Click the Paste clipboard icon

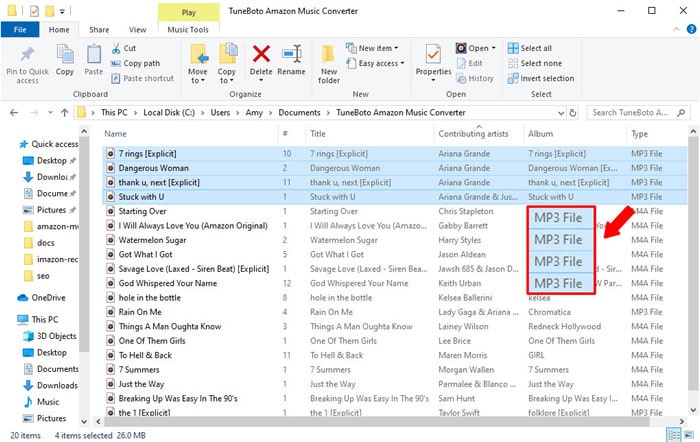pos(94,54)
